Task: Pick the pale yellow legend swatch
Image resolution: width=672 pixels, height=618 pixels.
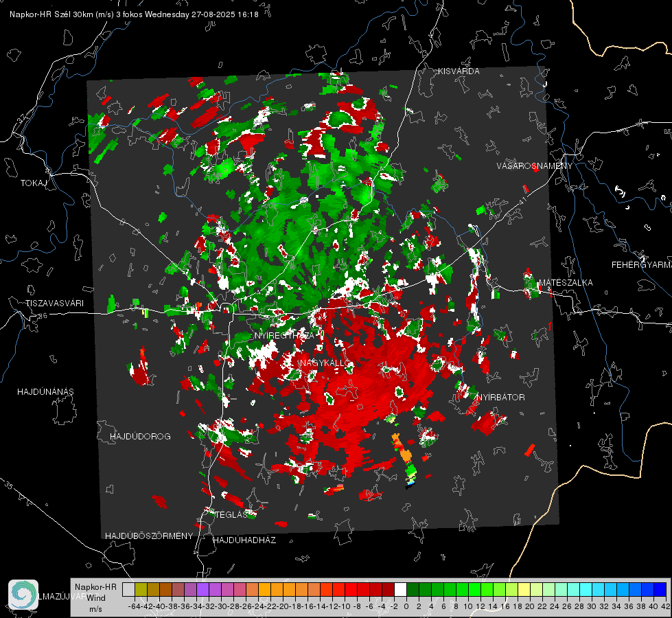Action: click(524, 590)
